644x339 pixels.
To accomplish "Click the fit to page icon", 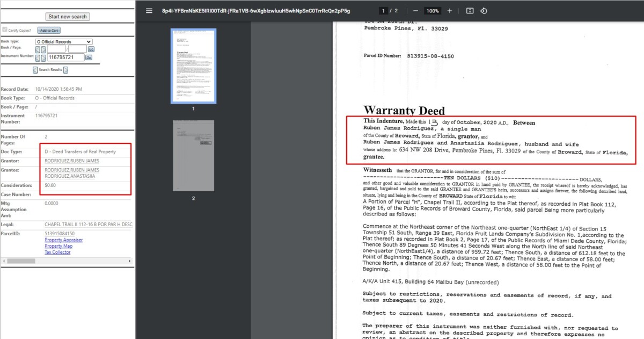I will (x=470, y=11).
